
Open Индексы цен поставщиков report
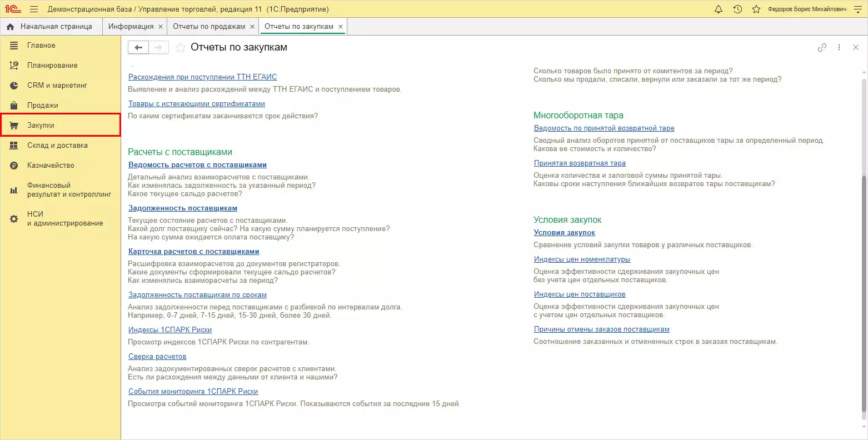(x=580, y=294)
